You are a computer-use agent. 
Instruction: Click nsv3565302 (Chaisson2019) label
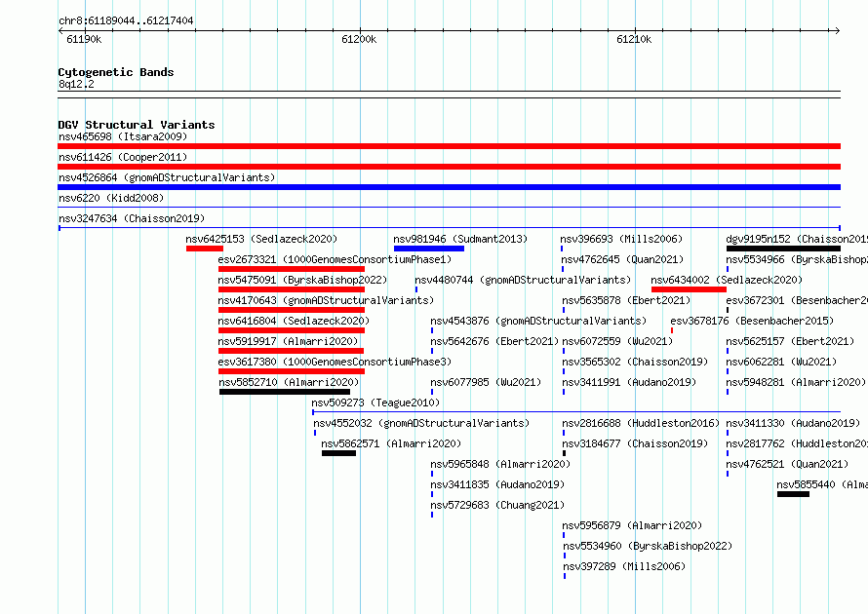point(635,362)
